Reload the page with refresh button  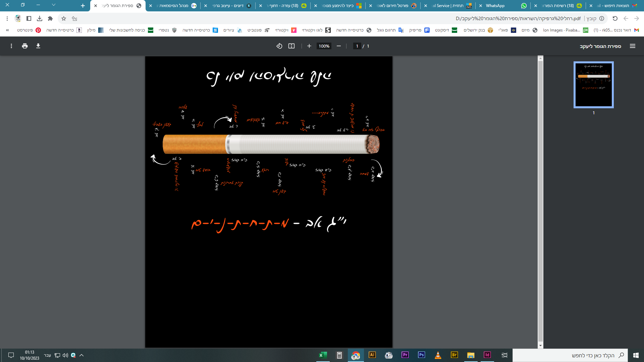click(x=615, y=18)
